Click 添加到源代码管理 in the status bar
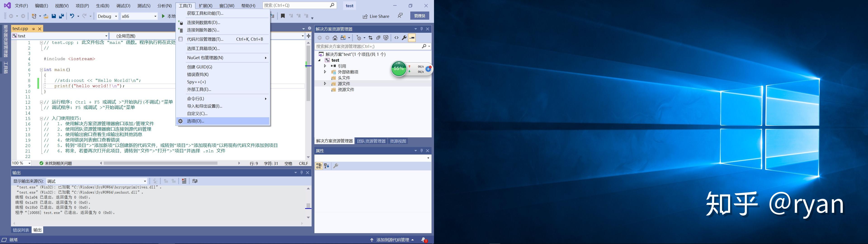868x244 pixels. [392, 240]
